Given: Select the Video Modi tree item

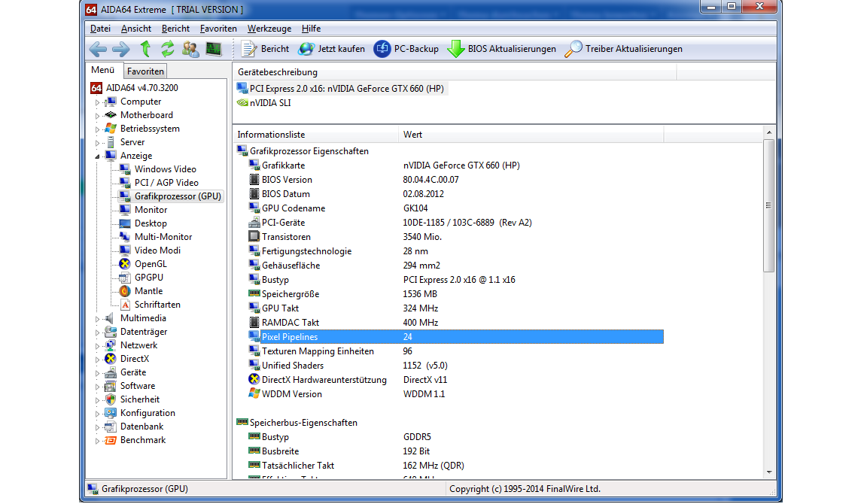Looking at the screenshot, I should click(157, 250).
